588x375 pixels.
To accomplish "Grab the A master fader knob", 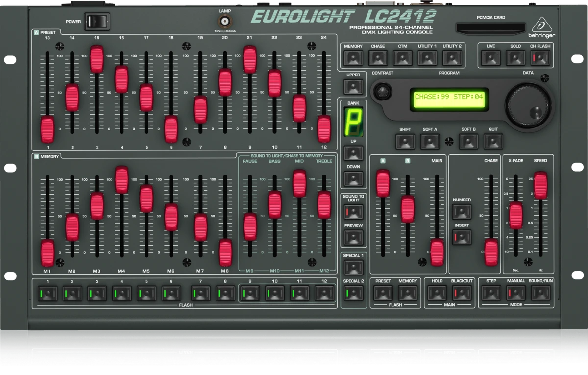I will click(383, 183).
